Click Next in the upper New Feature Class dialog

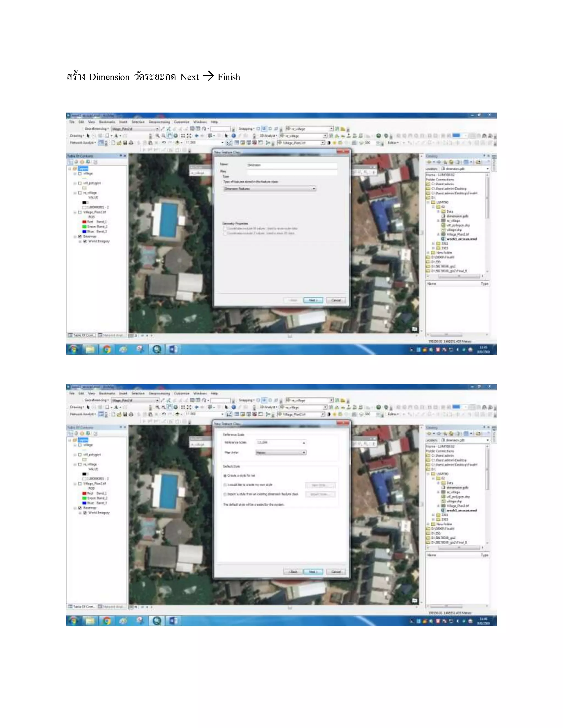point(313,300)
